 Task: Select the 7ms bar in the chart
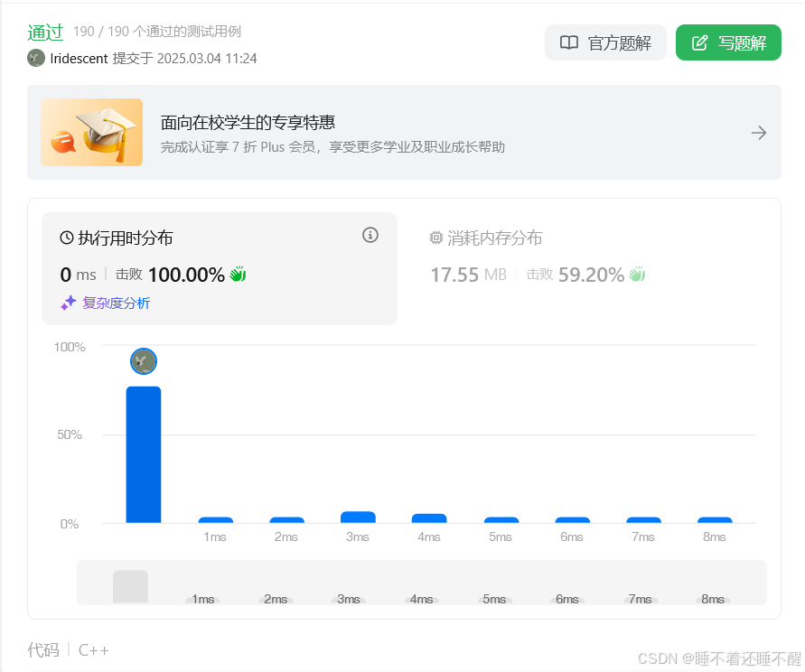(x=644, y=520)
